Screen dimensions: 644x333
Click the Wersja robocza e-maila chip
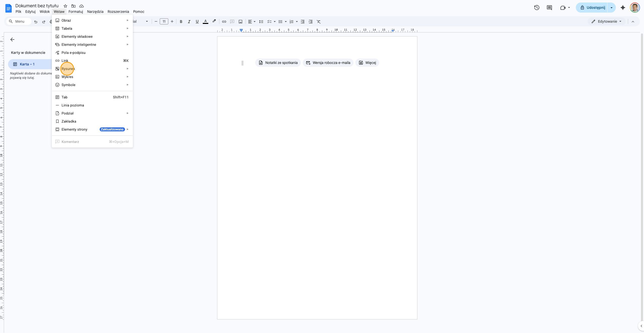[328, 63]
